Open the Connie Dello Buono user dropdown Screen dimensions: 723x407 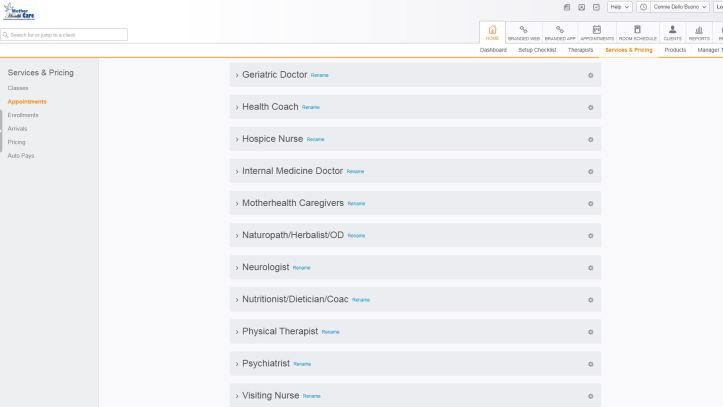click(x=679, y=7)
